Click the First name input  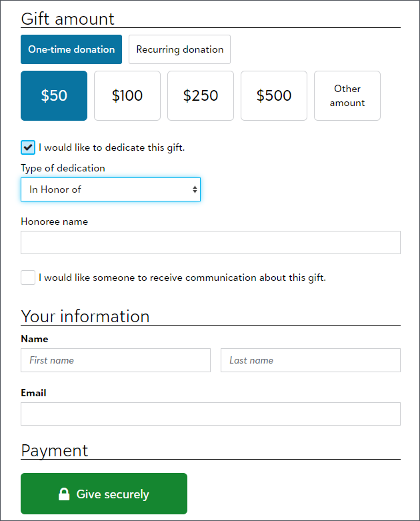pos(115,360)
